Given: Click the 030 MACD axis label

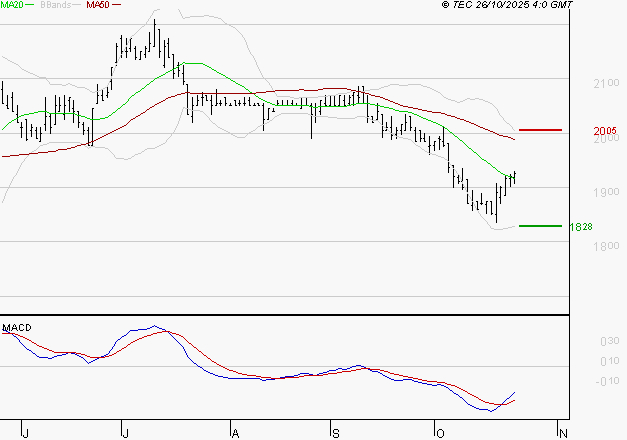Looking at the screenshot, I should tap(610, 341).
